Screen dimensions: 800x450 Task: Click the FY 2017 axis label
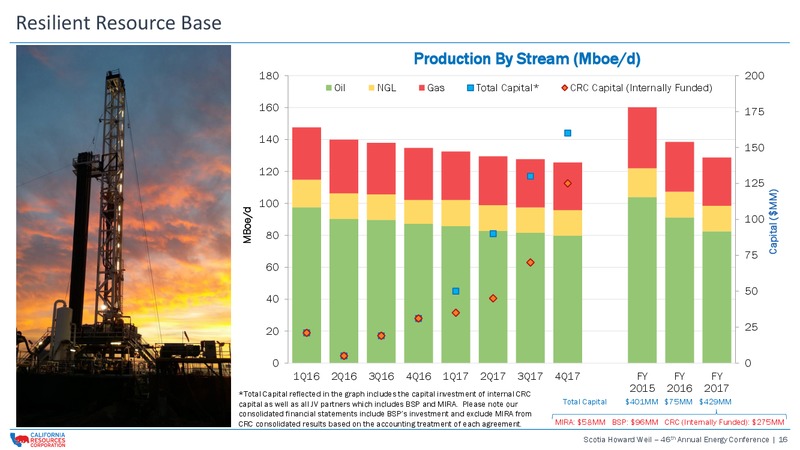coord(717,382)
